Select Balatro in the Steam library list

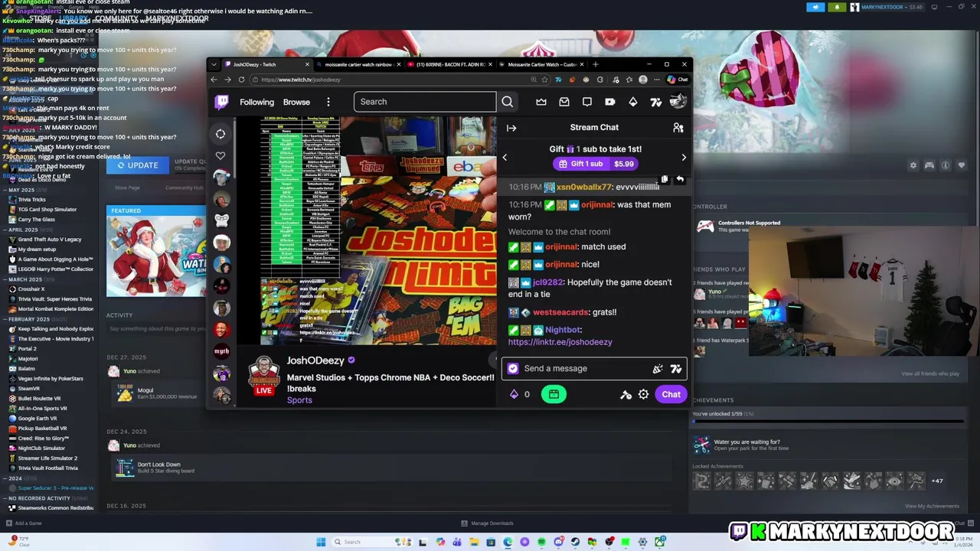point(27,368)
